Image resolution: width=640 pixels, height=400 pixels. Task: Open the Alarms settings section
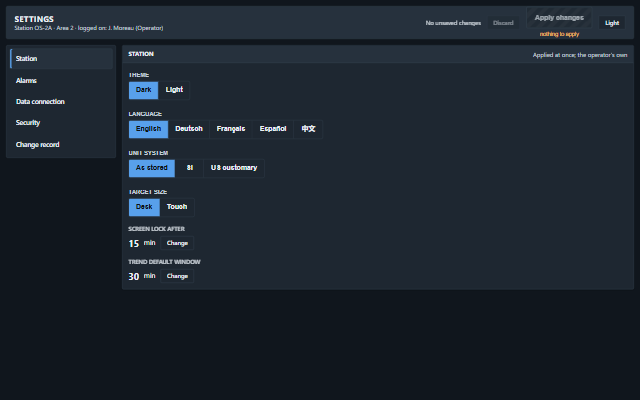(x=61, y=80)
